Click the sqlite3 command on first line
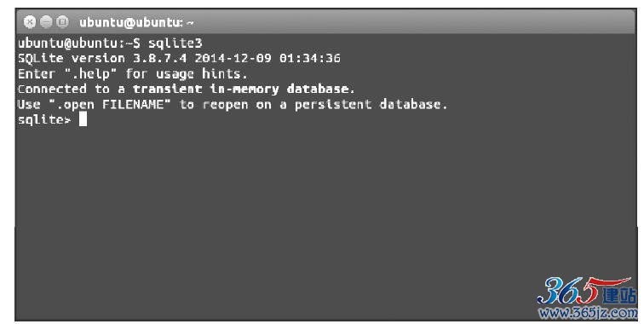Image resolution: width=644 pixels, height=324 pixels. (175, 43)
